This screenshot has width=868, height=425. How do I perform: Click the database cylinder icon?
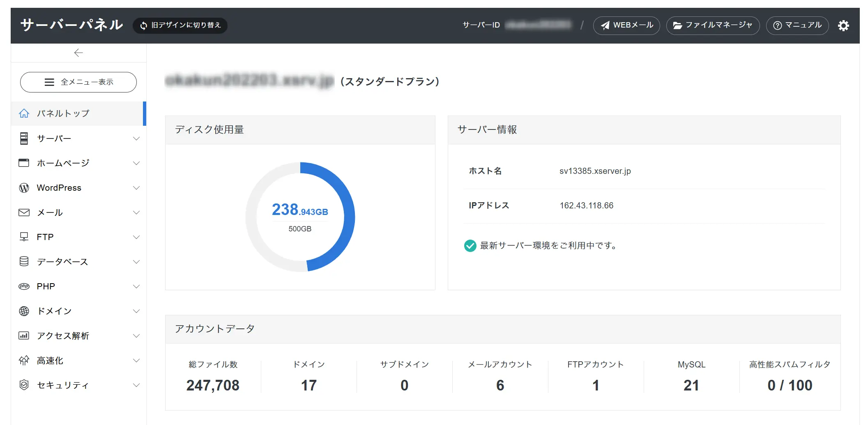pos(24,261)
